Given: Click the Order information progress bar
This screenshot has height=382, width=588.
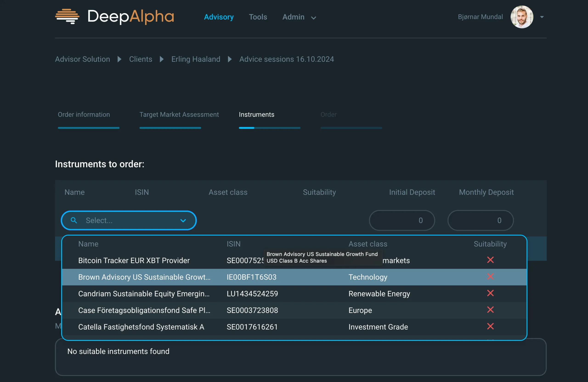Looking at the screenshot, I should coord(88,128).
